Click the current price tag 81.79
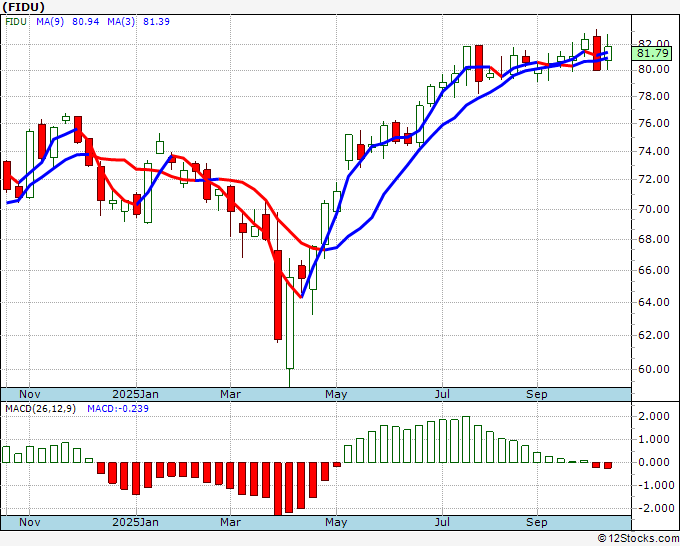Image resolution: width=680 pixels, height=546 pixels. (652, 53)
